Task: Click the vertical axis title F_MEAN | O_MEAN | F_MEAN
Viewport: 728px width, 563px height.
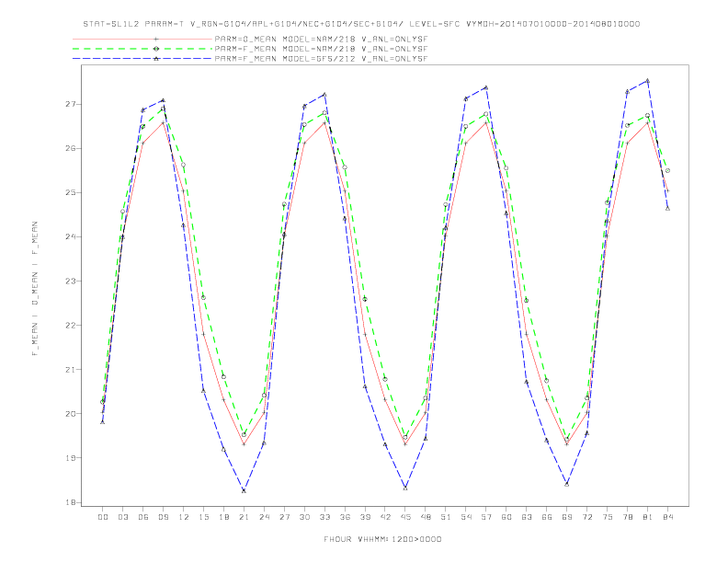Action: (x=35, y=289)
